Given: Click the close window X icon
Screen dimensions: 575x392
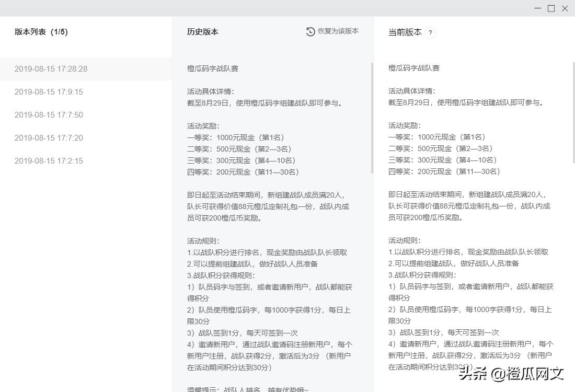Looking at the screenshot, I should pos(565,8).
